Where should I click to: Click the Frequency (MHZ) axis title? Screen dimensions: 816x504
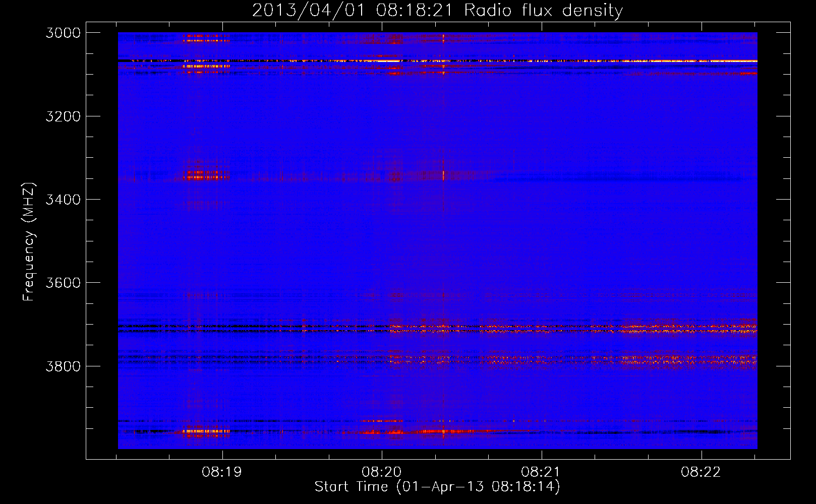pyautogui.click(x=29, y=242)
